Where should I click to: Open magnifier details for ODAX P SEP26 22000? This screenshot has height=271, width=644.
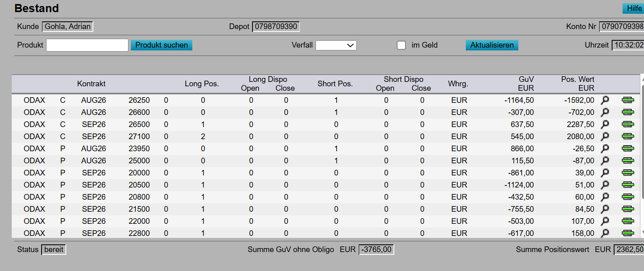[x=605, y=221]
